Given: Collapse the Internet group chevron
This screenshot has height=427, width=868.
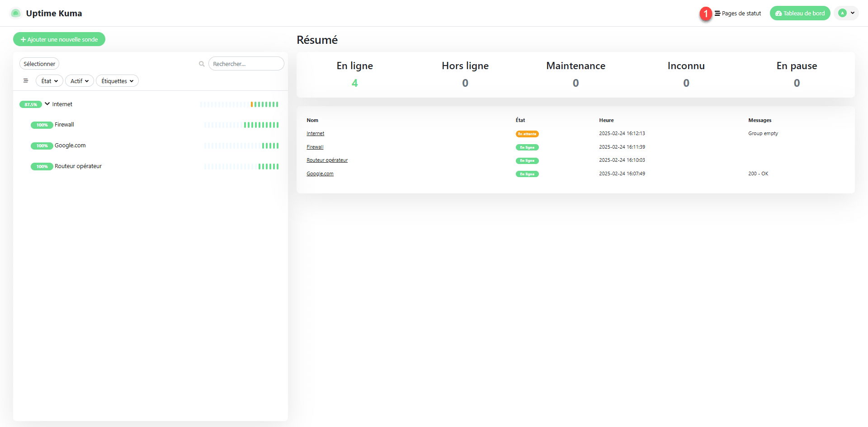Looking at the screenshot, I should pyautogui.click(x=47, y=104).
